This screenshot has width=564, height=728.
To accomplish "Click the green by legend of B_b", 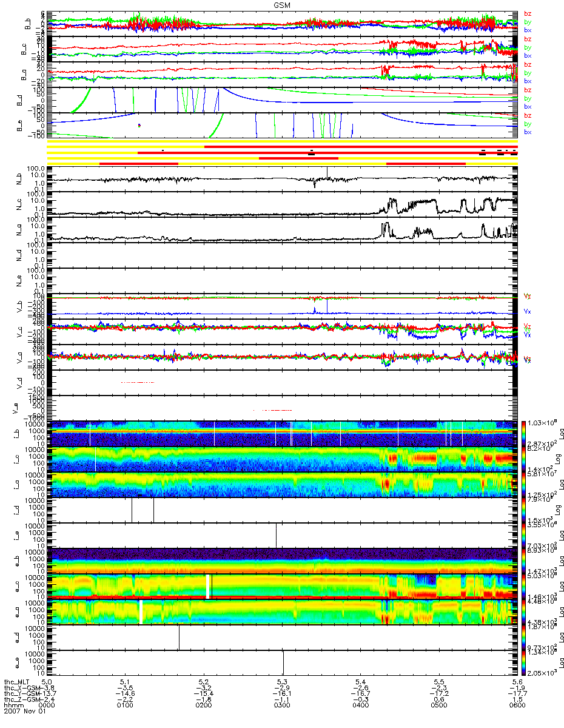I will (x=528, y=21).
